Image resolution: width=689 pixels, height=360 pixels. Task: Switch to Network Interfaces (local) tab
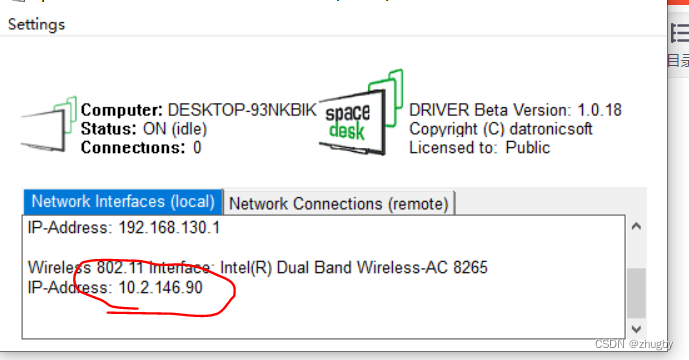pos(123,202)
